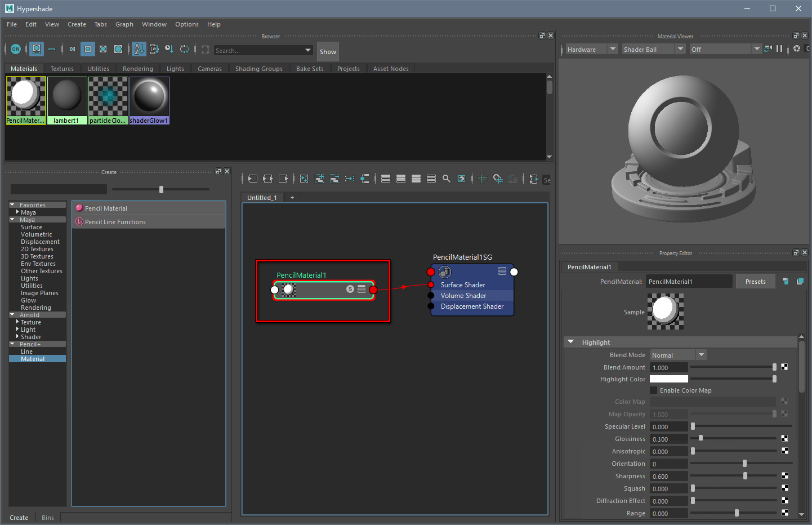This screenshot has height=525, width=812.
Task: Toggle the Browser ON swatch generation button
Action: click(x=16, y=49)
